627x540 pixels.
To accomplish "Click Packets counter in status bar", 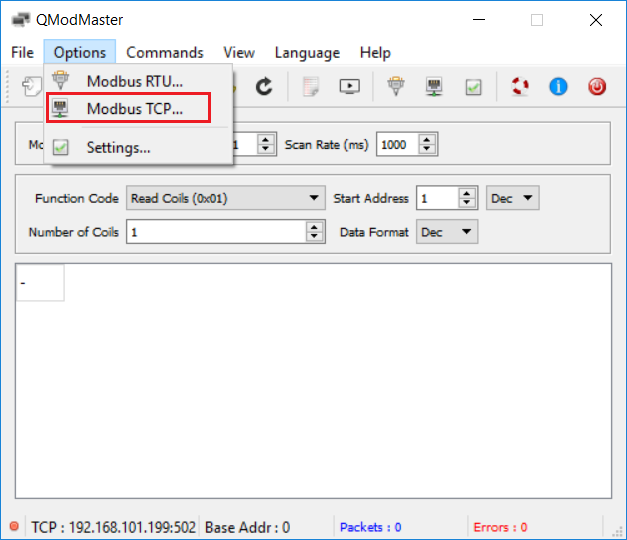I will [371, 527].
